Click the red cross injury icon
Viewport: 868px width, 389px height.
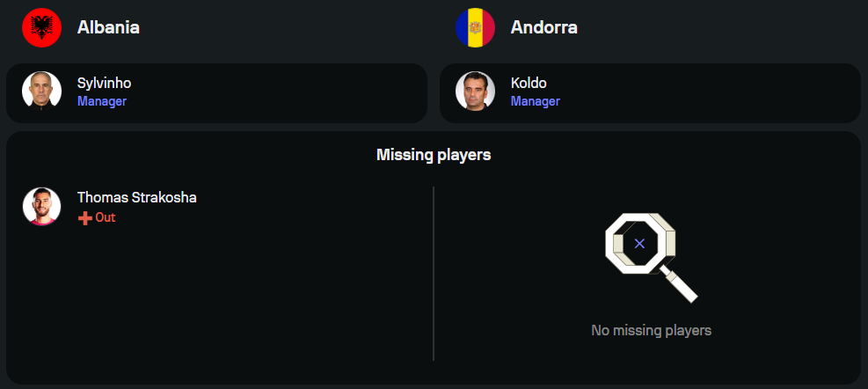click(x=85, y=218)
